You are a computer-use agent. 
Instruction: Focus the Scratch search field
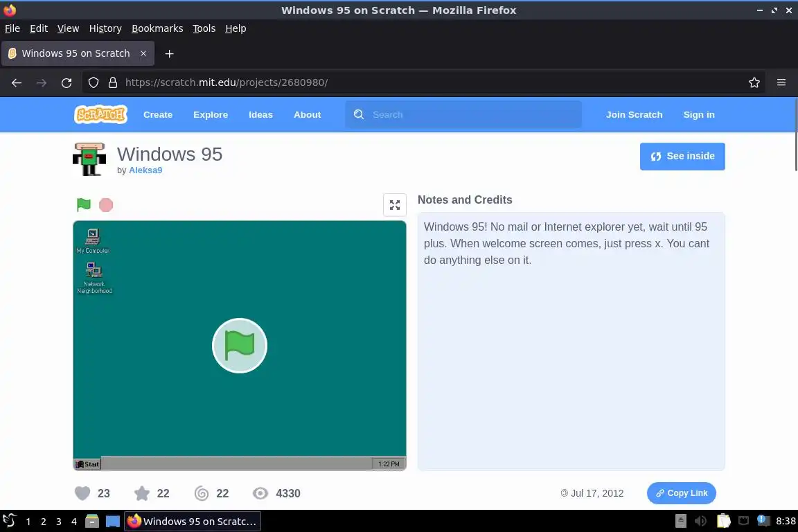tap(463, 114)
